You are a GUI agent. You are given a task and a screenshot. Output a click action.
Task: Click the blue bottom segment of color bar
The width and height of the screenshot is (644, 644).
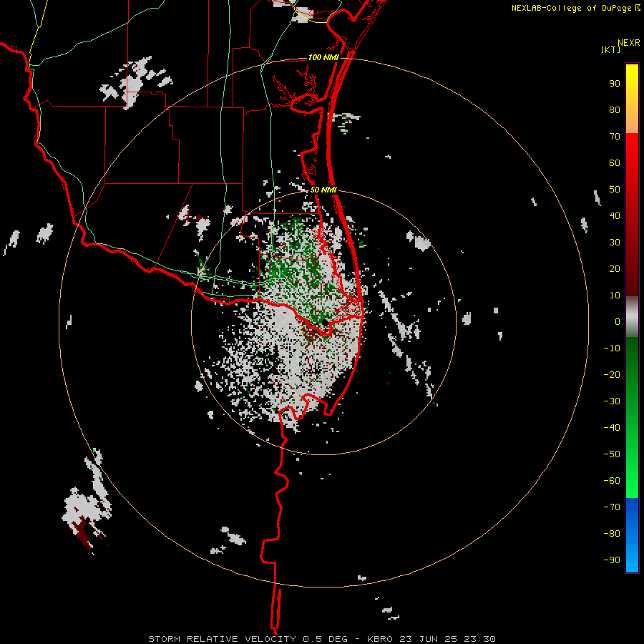click(632, 535)
